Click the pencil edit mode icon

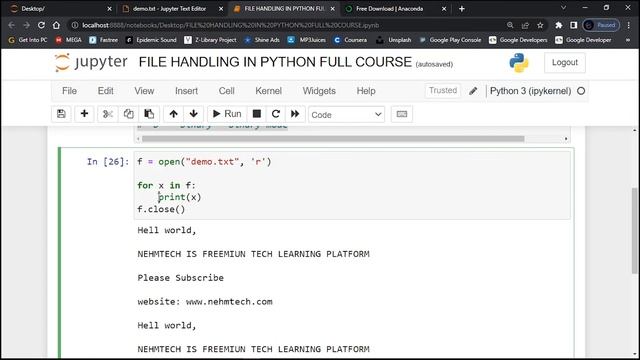coord(473,91)
